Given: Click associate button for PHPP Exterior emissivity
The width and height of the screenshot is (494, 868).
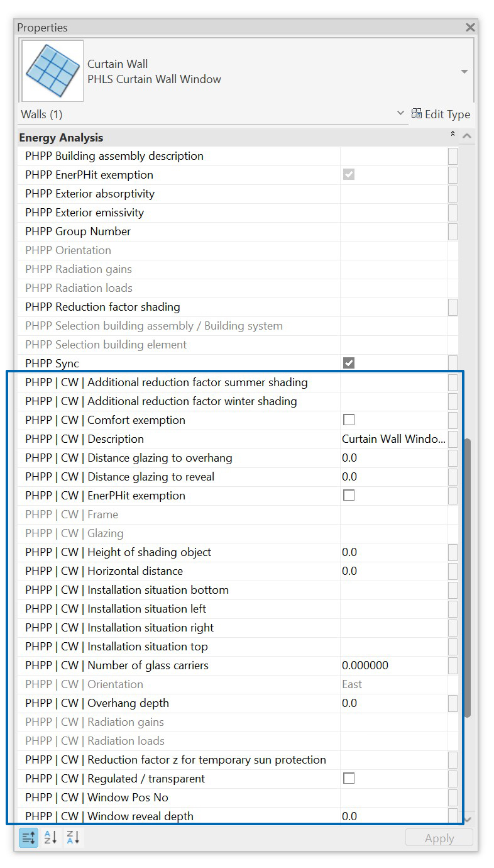Looking at the screenshot, I should tap(453, 213).
